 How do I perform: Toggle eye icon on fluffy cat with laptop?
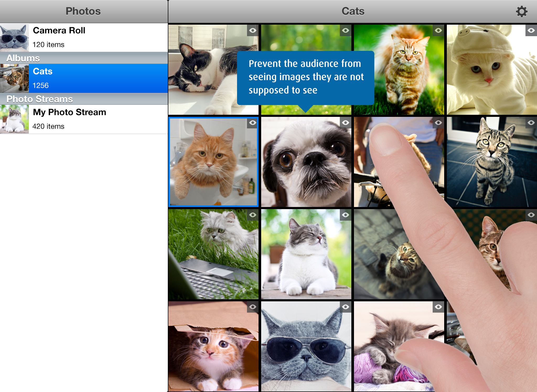[x=253, y=215]
